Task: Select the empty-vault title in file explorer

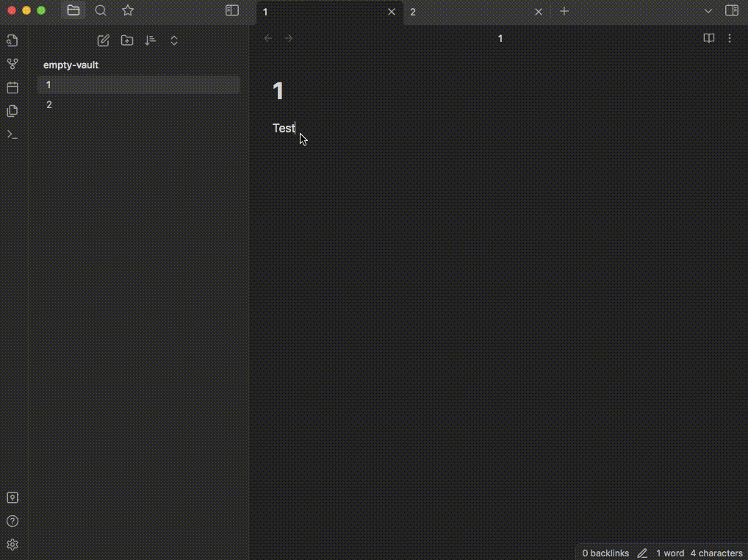Action: click(71, 65)
